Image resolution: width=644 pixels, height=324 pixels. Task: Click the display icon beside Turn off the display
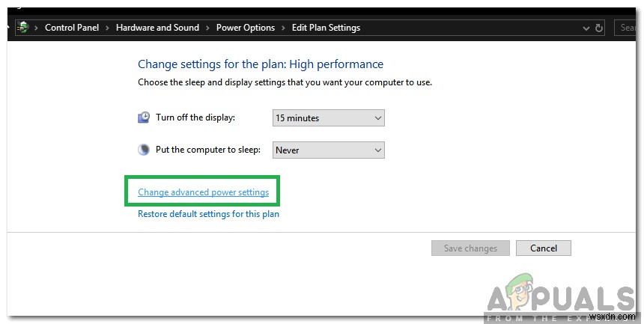pyautogui.click(x=144, y=117)
